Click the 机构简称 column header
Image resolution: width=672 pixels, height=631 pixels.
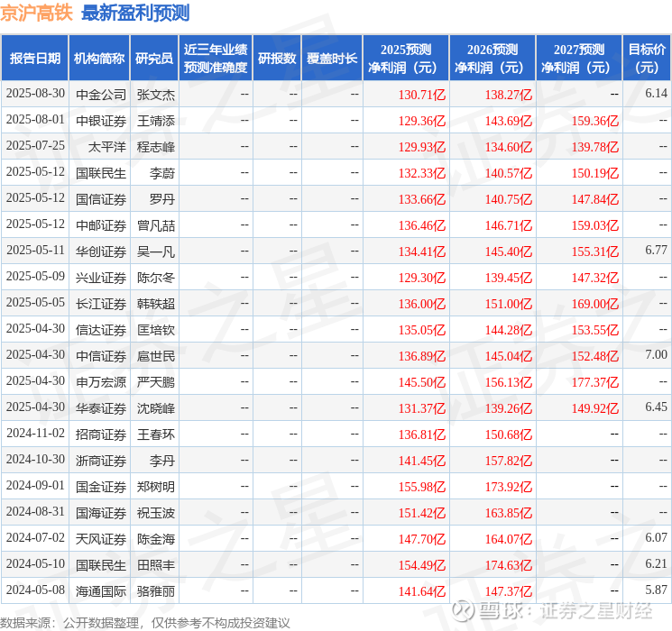[99, 59]
